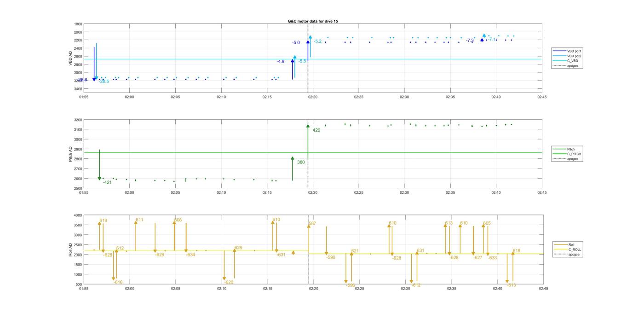Click the '613' roll data label

(x=449, y=224)
